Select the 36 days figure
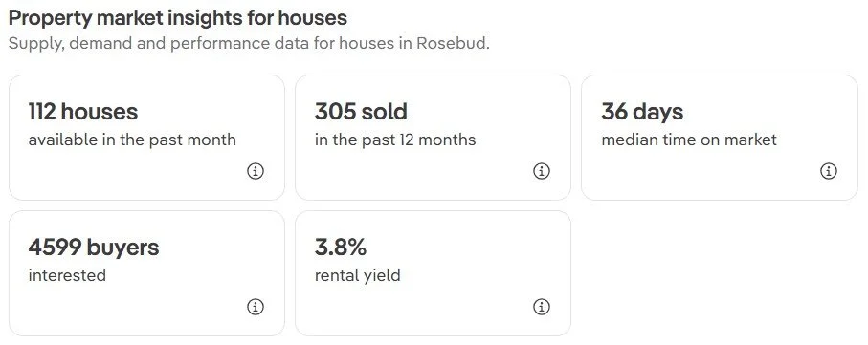868x345 pixels. point(642,112)
